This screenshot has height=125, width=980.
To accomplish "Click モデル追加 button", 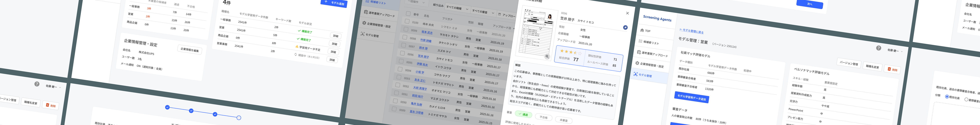I will [x=334, y=3].
